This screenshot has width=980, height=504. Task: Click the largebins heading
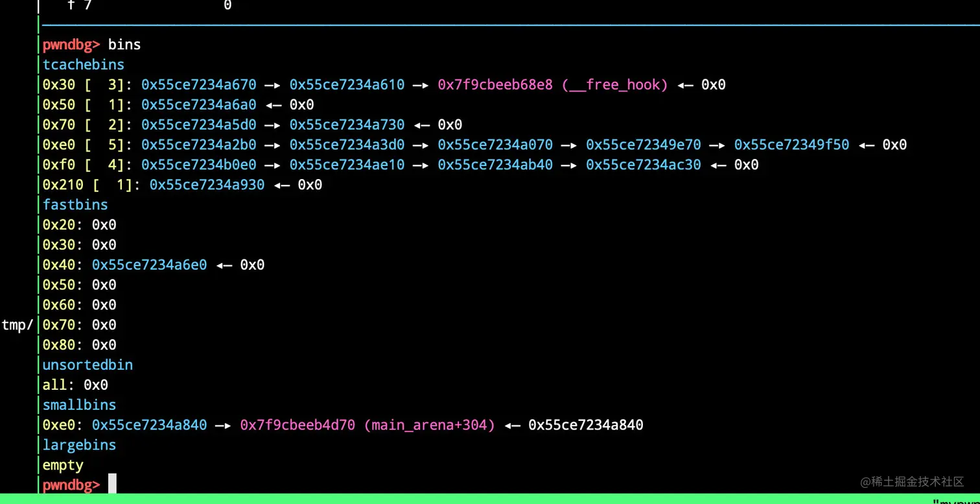tap(79, 445)
